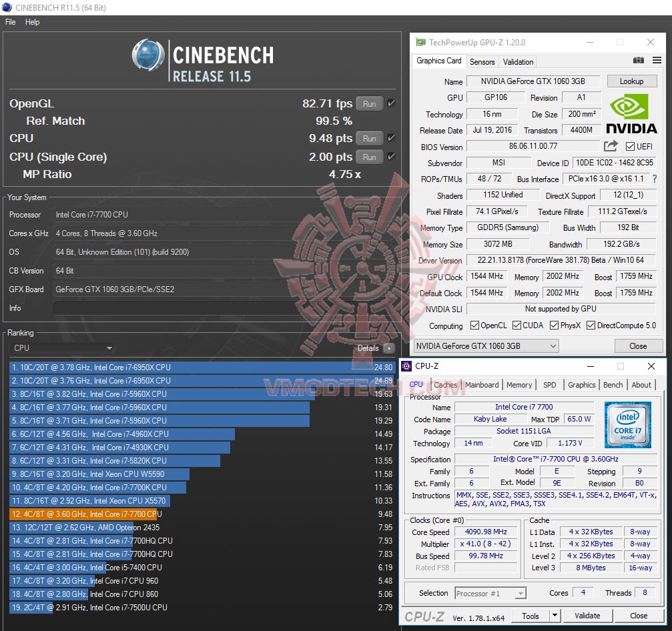Screen dimensions: 672x631
Task: Click the GPU-Z screenshot camera icon
Action: coord(638,61)
